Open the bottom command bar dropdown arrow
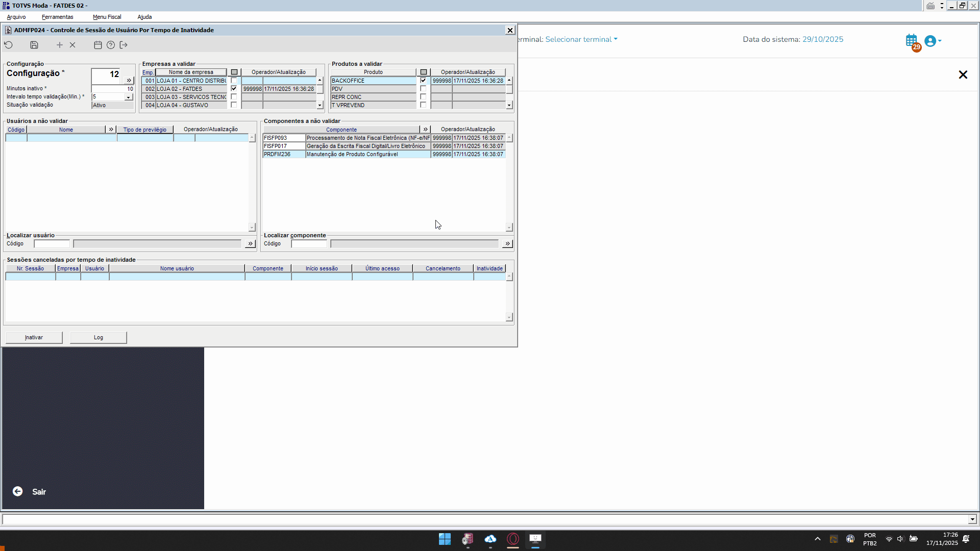The width and height of the screenshot is (980, 551). (x=972, y=519)
